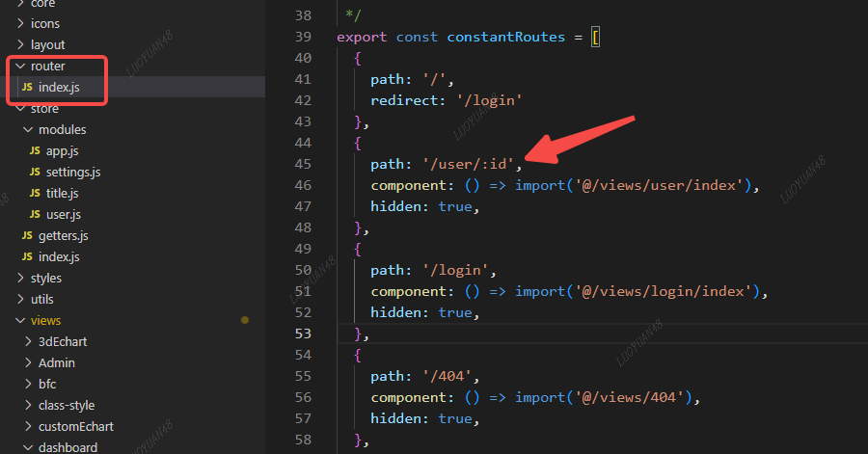868x454 pixels.
Task: Expand the styles folder
Action: (20, 278)
